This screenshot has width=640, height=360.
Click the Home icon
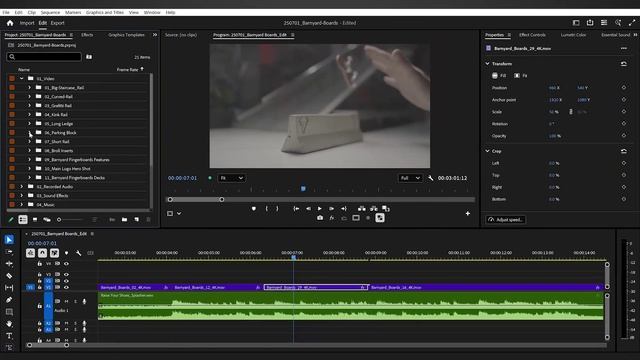(10, 23)
